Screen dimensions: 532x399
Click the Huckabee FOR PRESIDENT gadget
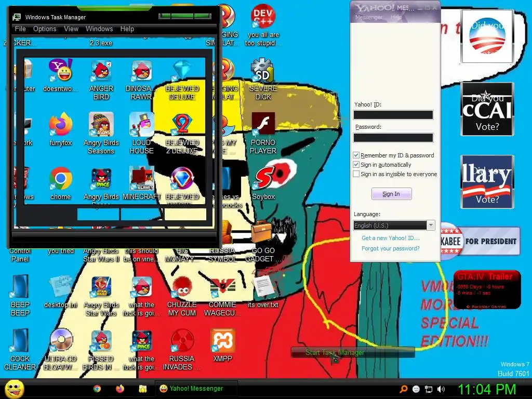(480, 241)
